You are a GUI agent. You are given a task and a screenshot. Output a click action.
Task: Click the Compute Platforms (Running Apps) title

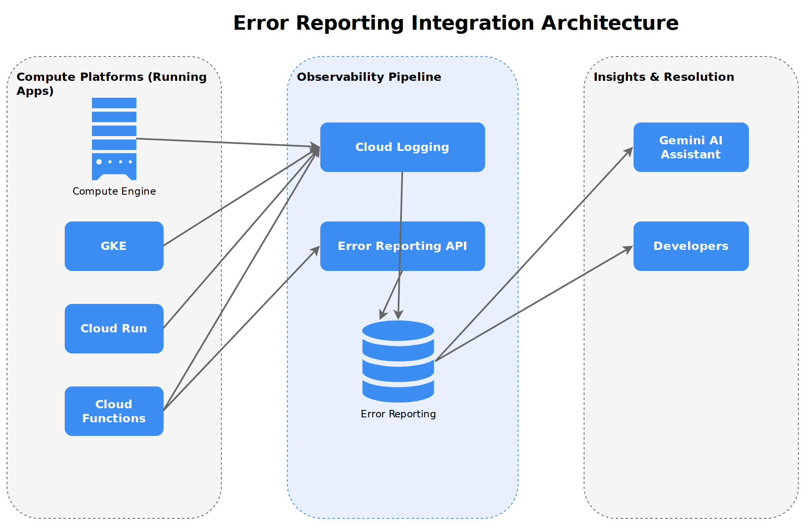click(112, 84)
